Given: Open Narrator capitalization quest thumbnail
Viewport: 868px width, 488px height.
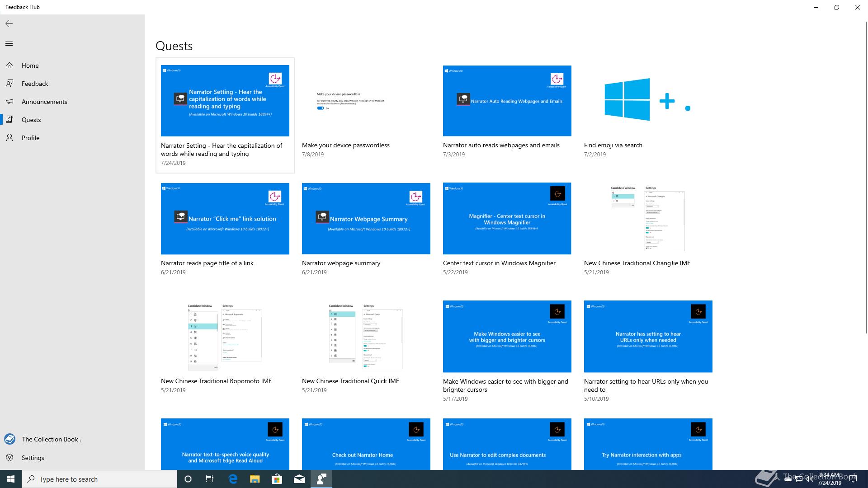Looking at the screenshot, I should tap(225, 101).
